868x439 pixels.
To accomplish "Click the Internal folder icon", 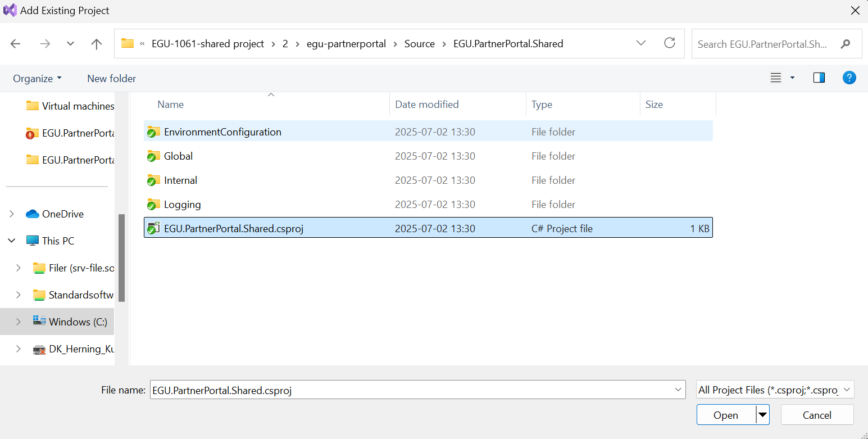I will (x=153, y=180).
